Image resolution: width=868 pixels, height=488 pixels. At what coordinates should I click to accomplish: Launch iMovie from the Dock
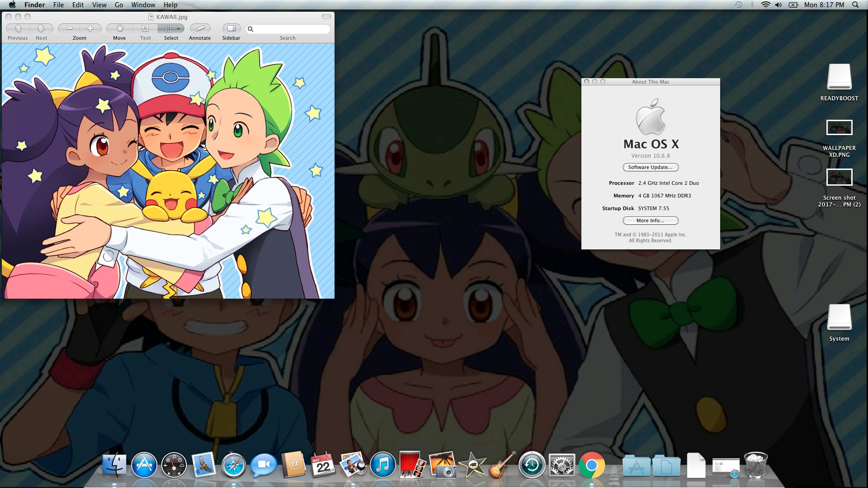coord(472,465)
